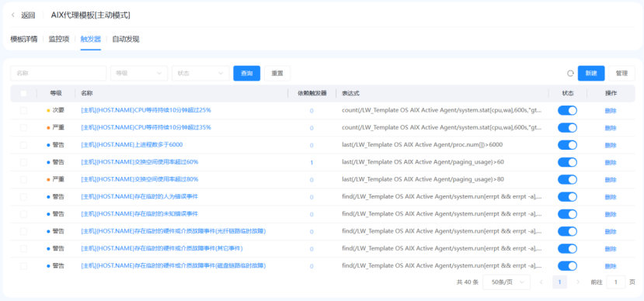
Task: Click the back arrow icon next to 返回
Action: coord(13,16)
